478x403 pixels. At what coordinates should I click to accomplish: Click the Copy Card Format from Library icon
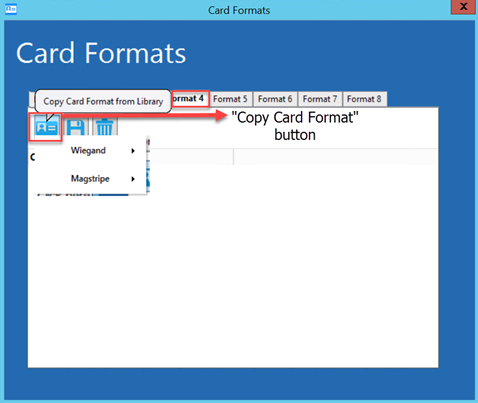[x=46, y=127]
